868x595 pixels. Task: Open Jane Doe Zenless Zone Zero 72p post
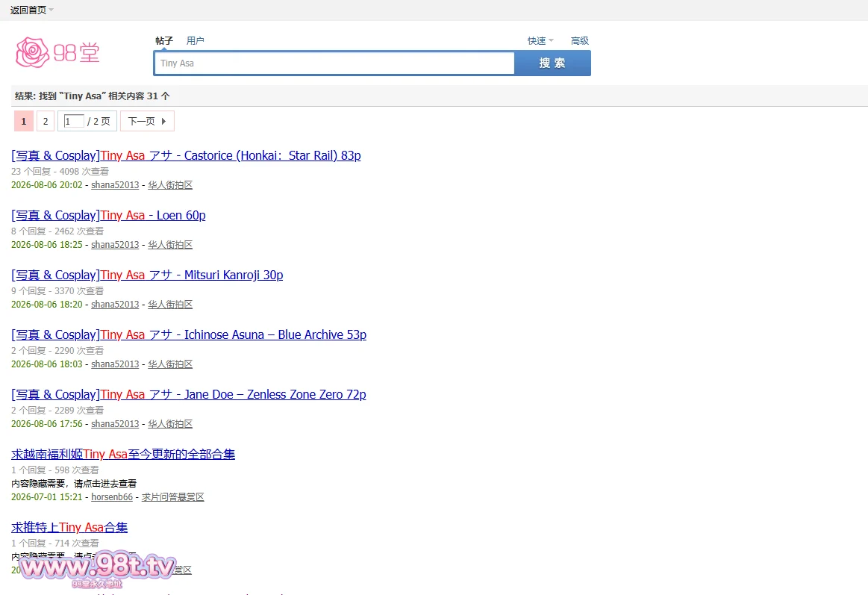pos(189,395)
